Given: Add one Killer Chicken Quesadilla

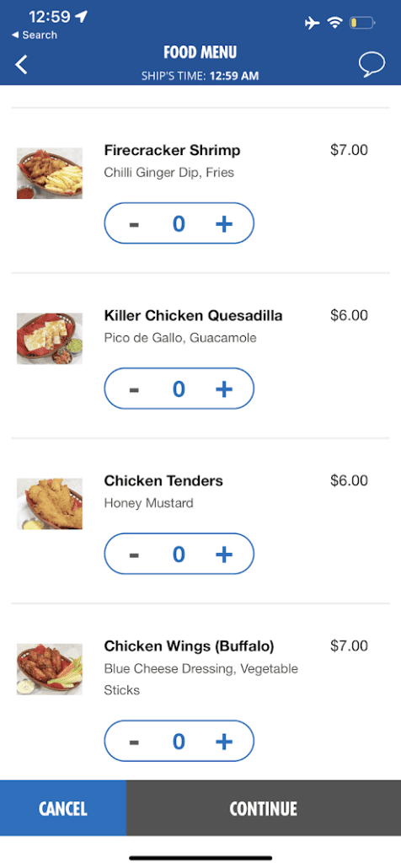Looking at the screenshot, I should [x=224, y=389].
